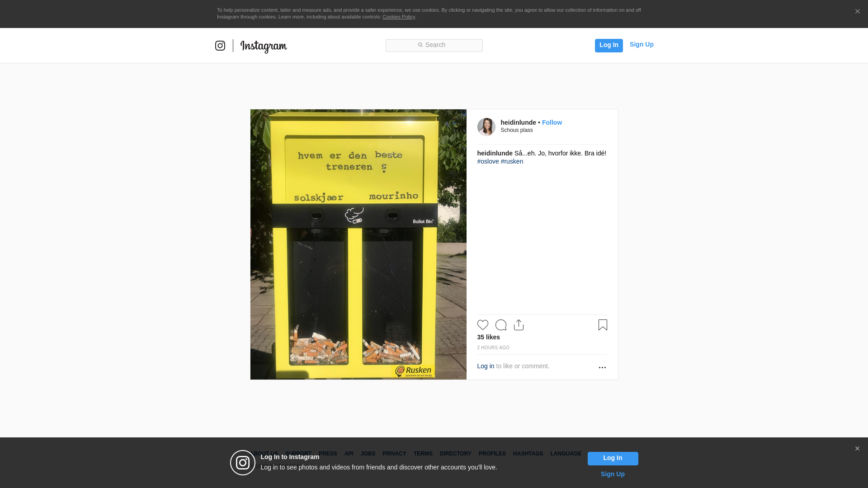
Task: Dismiss the cookie notice banner
Action: [857, 12]
